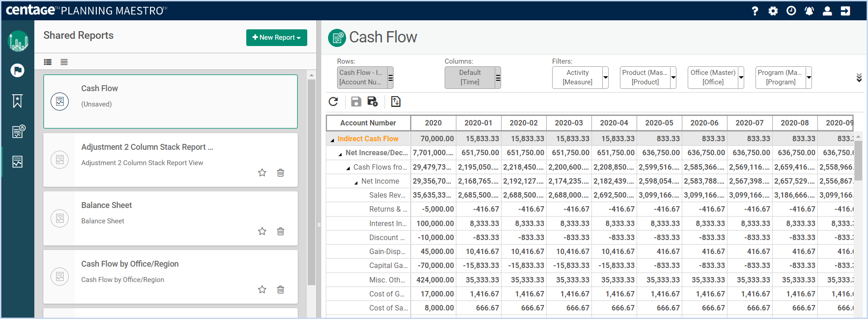
Task: Switch to compact list view icon
Action: [x=64, y=62]
